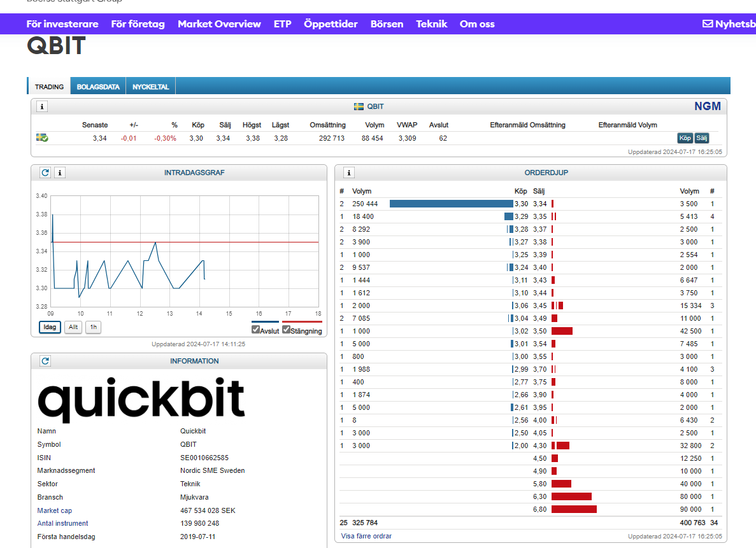Open the ETP menu item

(x=283, y=24)
